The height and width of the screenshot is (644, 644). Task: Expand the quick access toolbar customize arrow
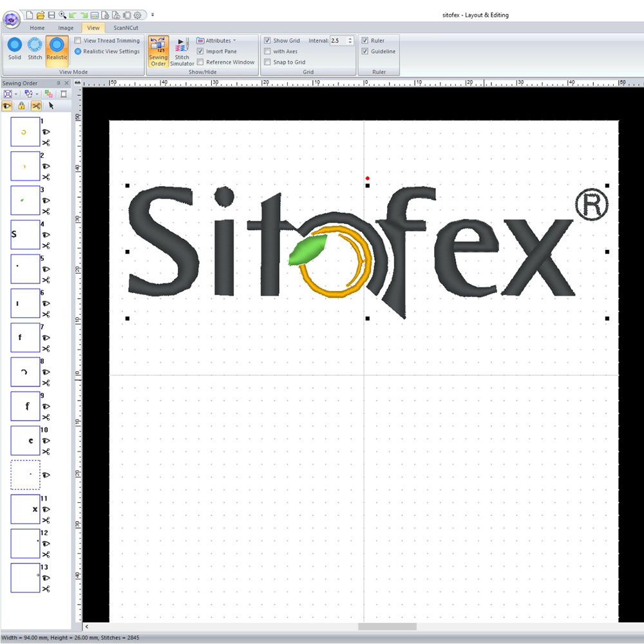(x=153, y=15)
